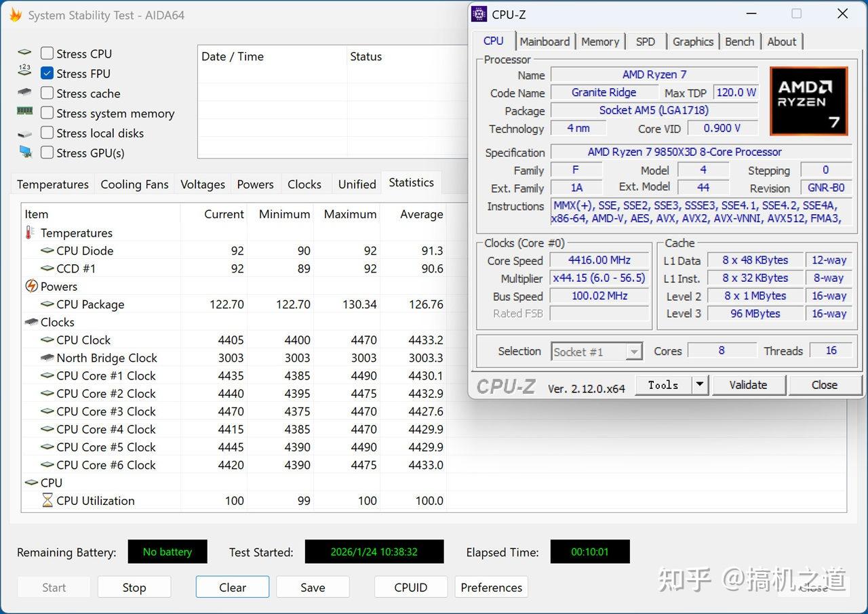Viewport: 868px width, 614px height.
Task: Click the chip icon beside Stress cache
Action: click(x=25, y=93)
